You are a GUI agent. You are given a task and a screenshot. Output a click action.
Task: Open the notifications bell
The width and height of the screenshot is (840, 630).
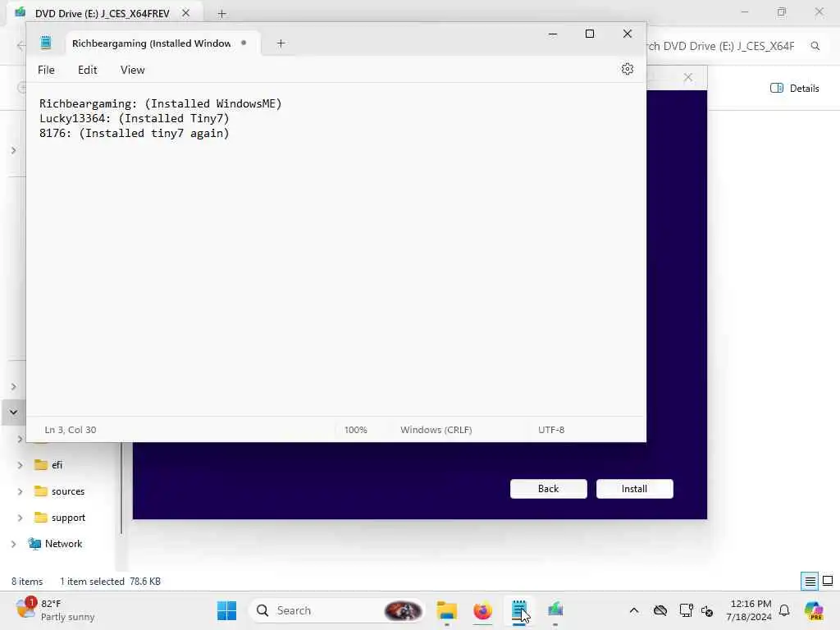(x=784, y=610)
